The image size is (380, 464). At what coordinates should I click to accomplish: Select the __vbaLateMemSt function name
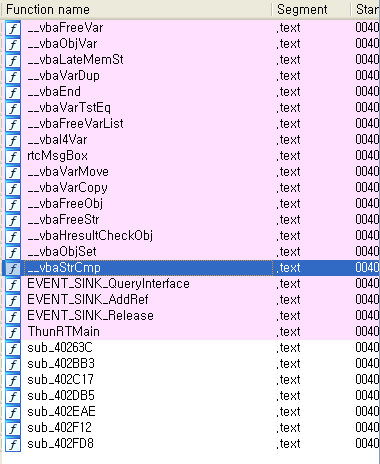point(75,60)
